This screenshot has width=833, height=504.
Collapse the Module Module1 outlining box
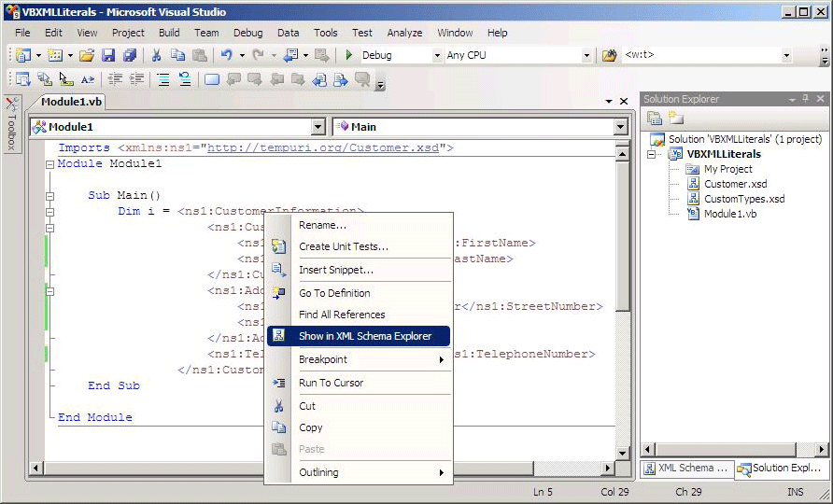click(x=50, y=164)
